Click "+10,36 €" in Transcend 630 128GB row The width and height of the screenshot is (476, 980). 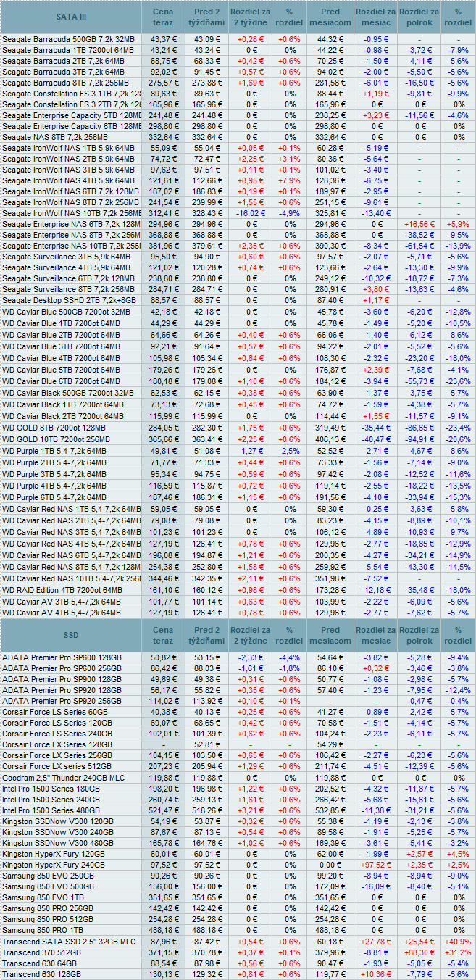click(x=375, y=974)
